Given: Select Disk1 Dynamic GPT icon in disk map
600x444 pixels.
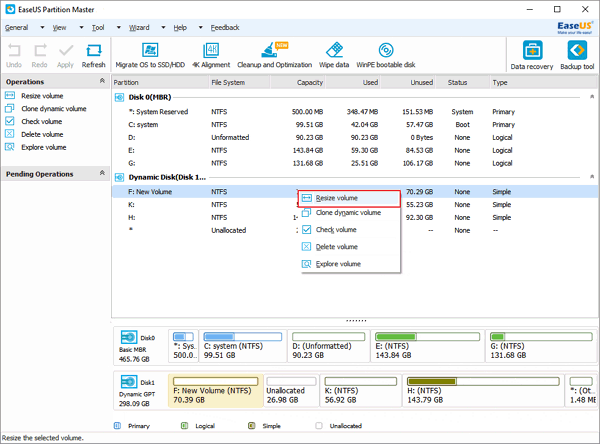Looking at the screenshot, I should point(129,382).
